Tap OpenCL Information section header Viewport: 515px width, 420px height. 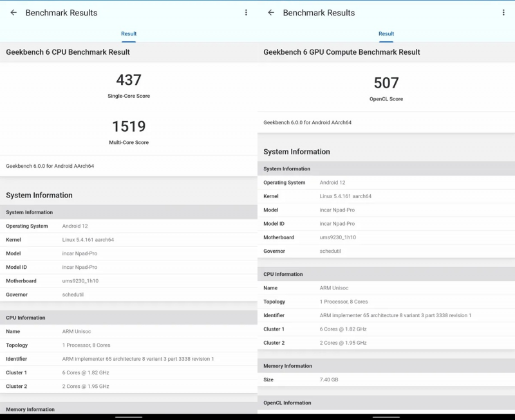tap(386, 403)
